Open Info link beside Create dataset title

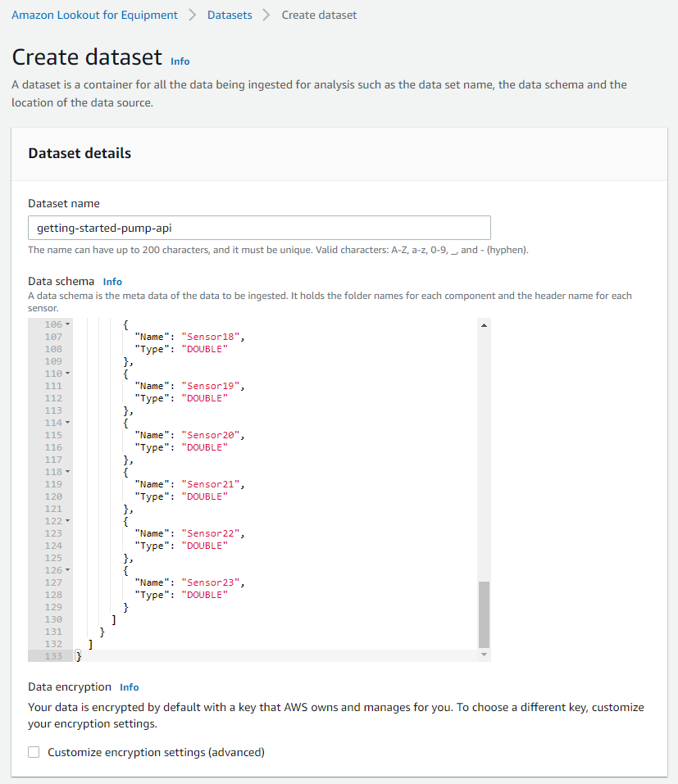(180, 61)
